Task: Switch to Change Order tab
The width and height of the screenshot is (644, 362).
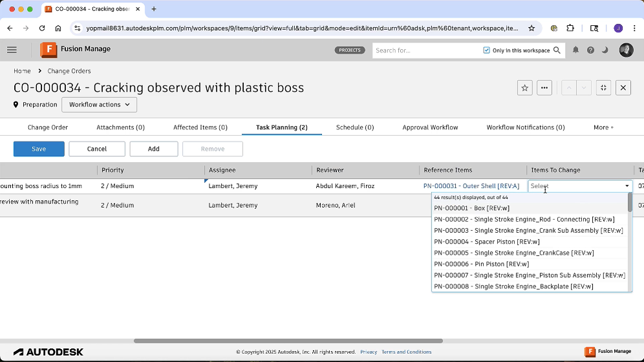Action: 48,127
